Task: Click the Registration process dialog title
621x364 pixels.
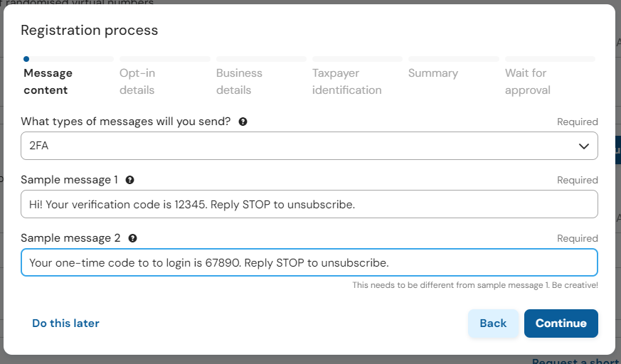Action: [89, 31]
